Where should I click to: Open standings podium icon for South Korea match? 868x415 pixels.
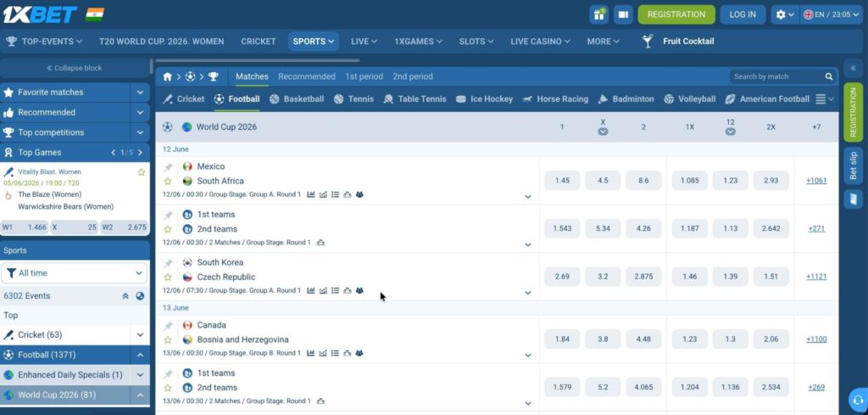click(347, 290)
